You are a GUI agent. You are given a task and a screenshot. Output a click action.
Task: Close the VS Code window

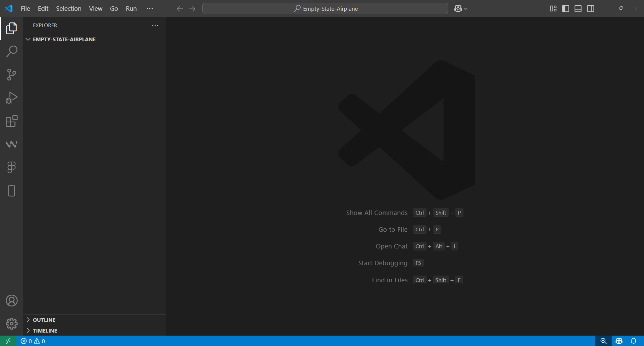point(636,8)
